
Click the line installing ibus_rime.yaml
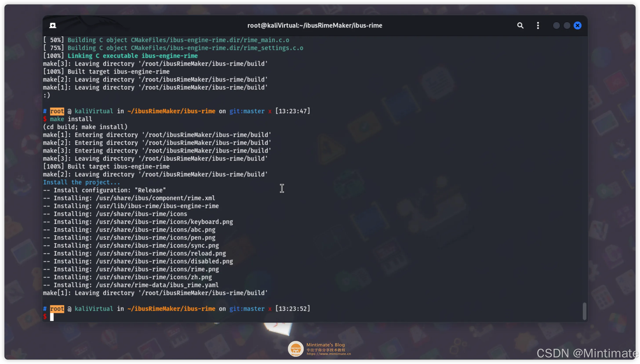point(131,285)
